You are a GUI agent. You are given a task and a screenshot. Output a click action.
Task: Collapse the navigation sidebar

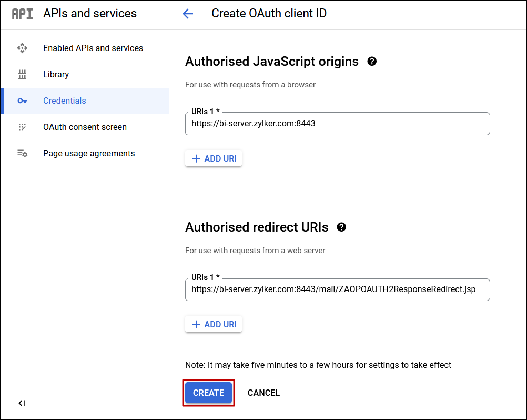[x=21, y=403]
